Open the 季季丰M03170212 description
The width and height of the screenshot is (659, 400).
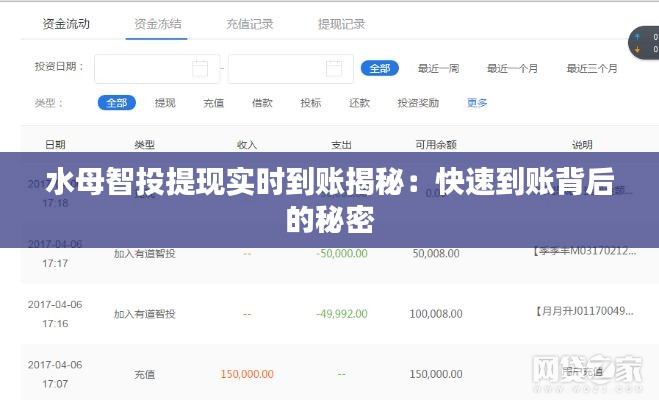585,251
